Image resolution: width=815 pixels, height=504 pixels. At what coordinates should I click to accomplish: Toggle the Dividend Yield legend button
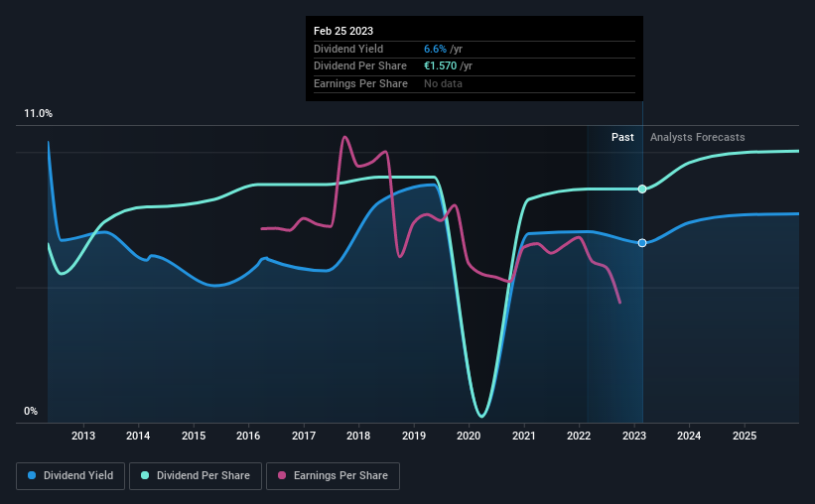click(70, 476)
